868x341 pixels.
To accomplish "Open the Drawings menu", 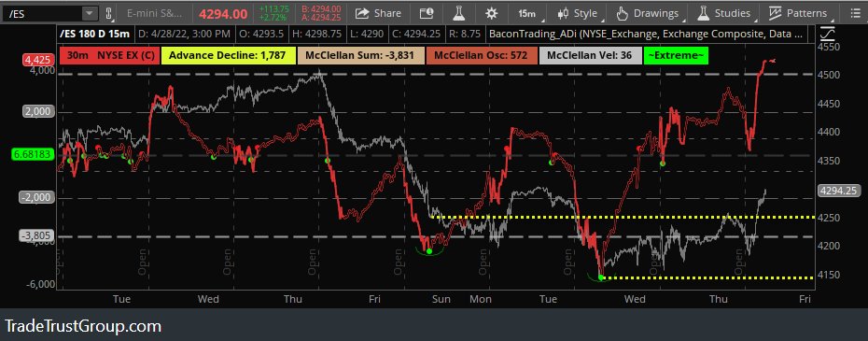I will (649, 13).
